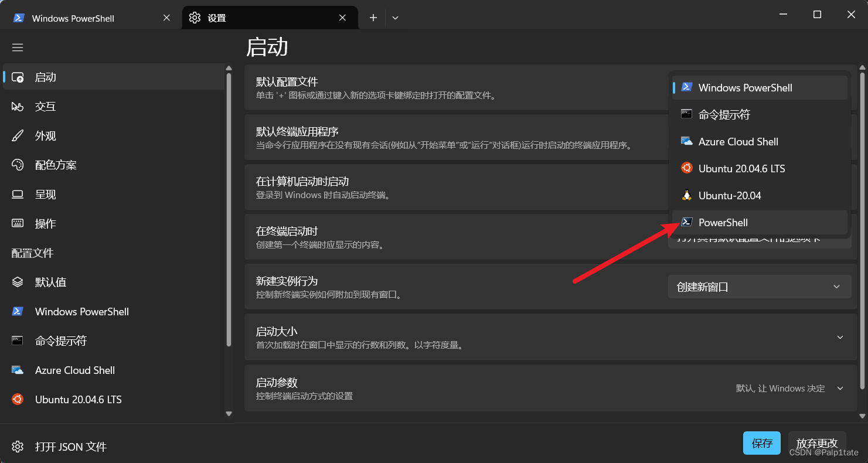The image size is (868, 463).
Task: Open Windows PowerShell profile in sidebar
Action: click(114, 311)
